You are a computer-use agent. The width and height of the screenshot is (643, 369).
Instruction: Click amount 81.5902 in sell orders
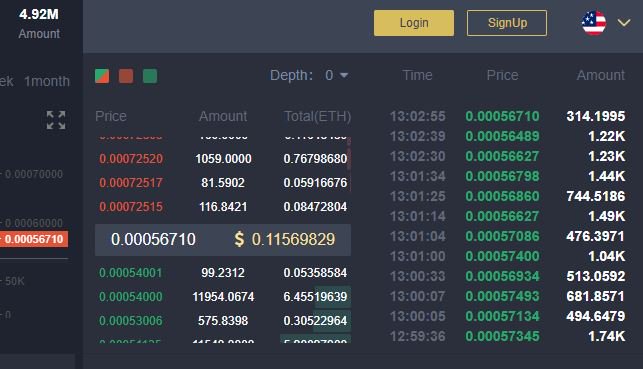click(223, 182)
